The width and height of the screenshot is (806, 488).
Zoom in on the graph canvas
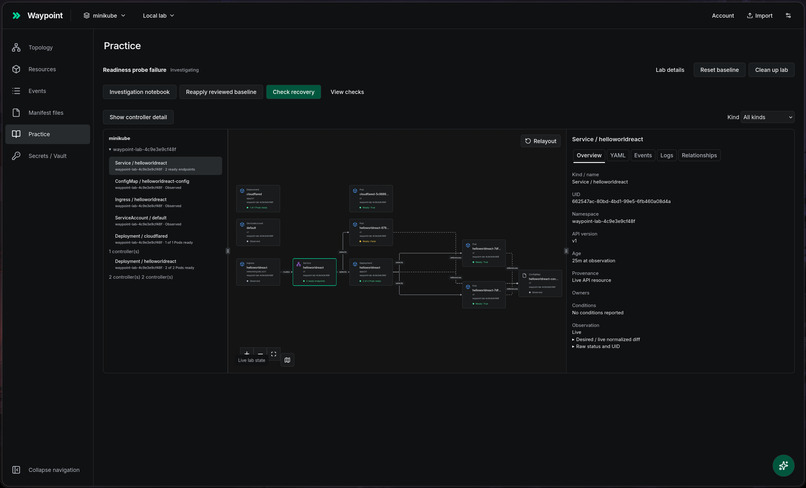pyautogui.click(x=247, y=353)
